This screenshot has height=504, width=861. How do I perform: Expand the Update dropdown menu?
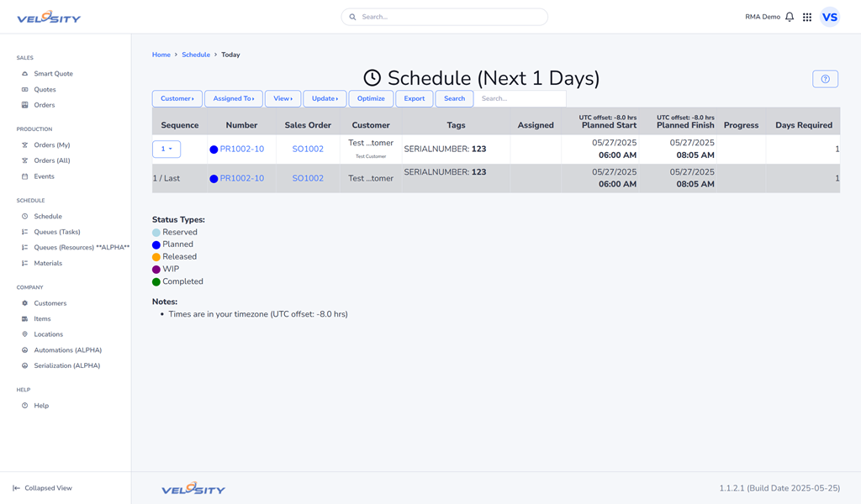(325, 99)
